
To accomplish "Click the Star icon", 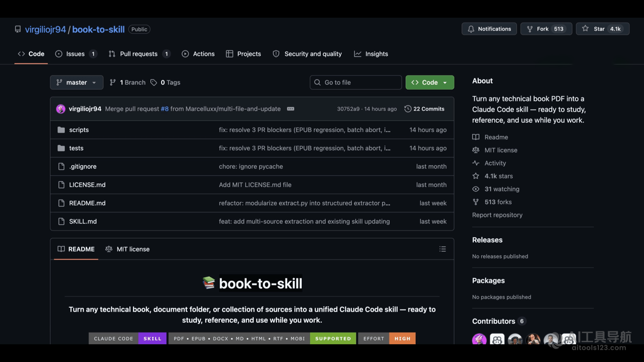I will tap(586, 29).
